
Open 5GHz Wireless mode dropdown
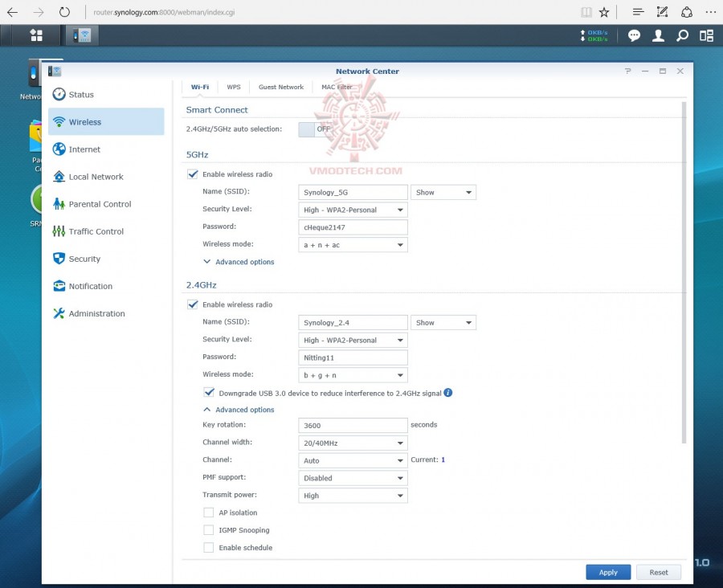pyautogui.click(x=353, y=245)
